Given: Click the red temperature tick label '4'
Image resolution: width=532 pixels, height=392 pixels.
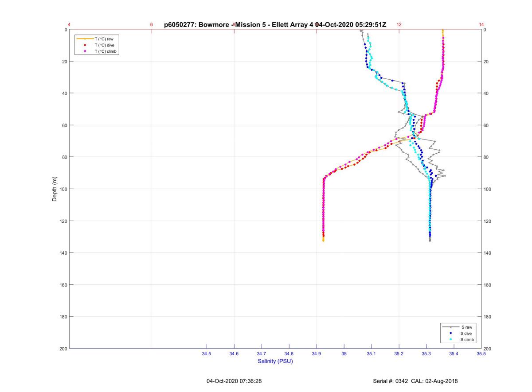Looking at the screenshot, I should coord(69,25).
